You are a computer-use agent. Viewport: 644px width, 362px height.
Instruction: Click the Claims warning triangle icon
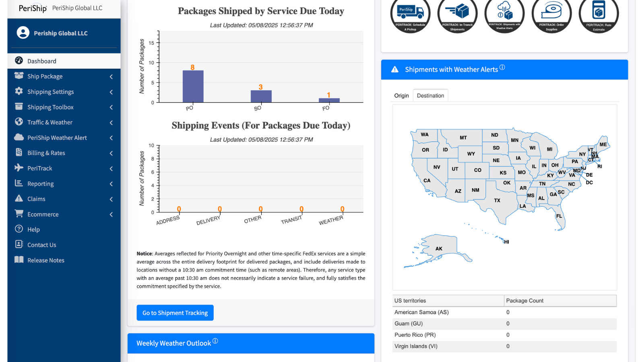(x=19, y=198)
